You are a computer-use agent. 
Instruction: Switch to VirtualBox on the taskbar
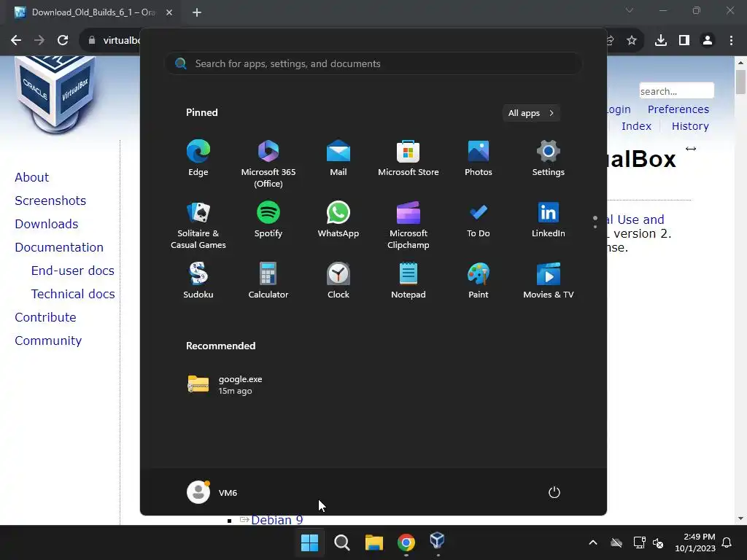pyautogui.click(x=438, y=542)
